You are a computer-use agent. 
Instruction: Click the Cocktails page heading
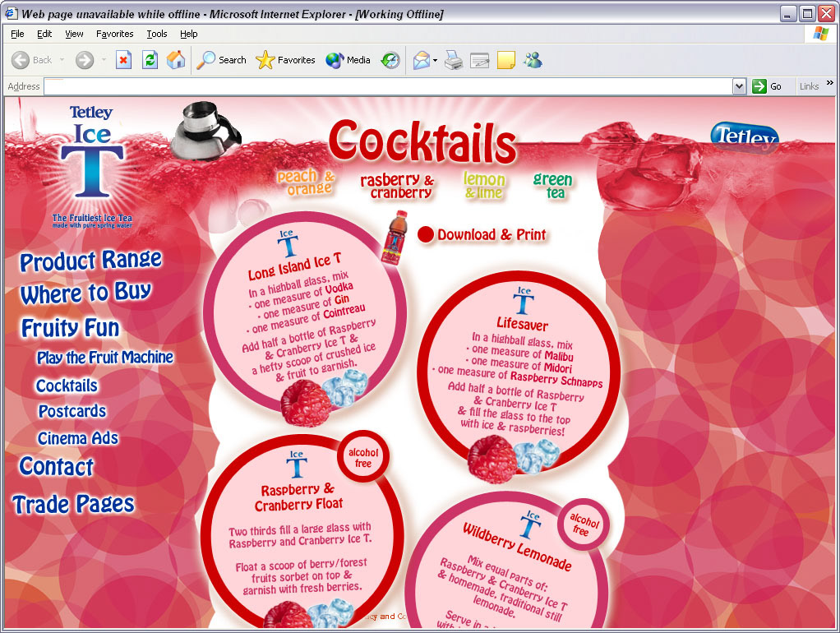[x=422, y=141]
